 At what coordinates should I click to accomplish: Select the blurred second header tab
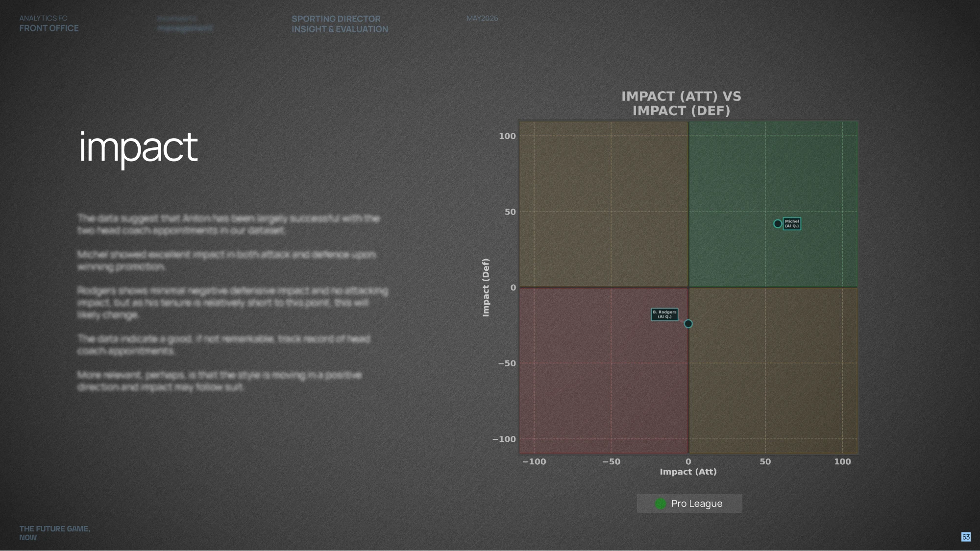(185, 24)
